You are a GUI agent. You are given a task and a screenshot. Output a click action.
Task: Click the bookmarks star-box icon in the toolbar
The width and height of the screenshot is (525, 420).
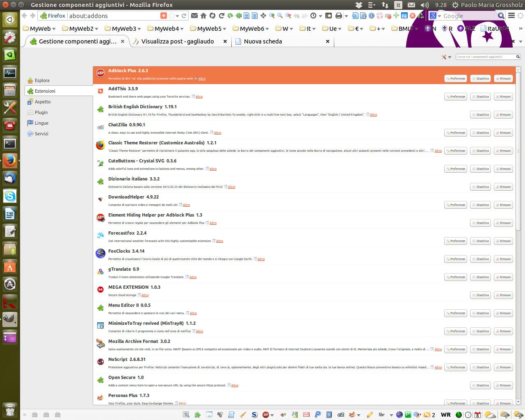coord(328,16)
